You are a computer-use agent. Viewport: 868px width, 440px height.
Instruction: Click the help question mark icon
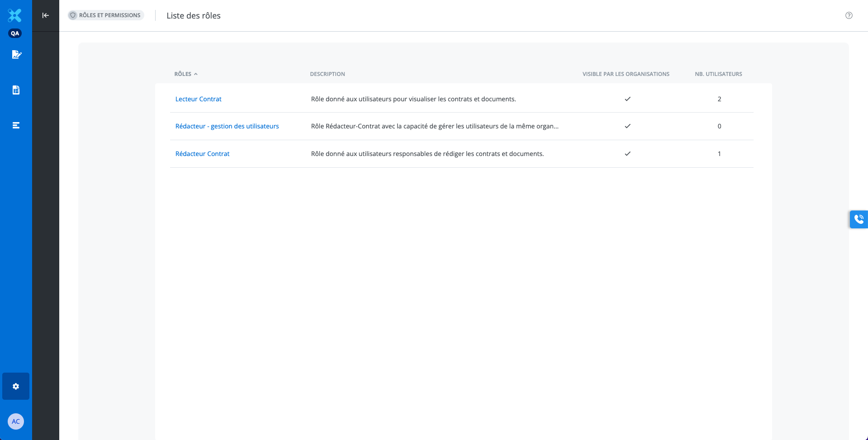(x=849, y=15)
